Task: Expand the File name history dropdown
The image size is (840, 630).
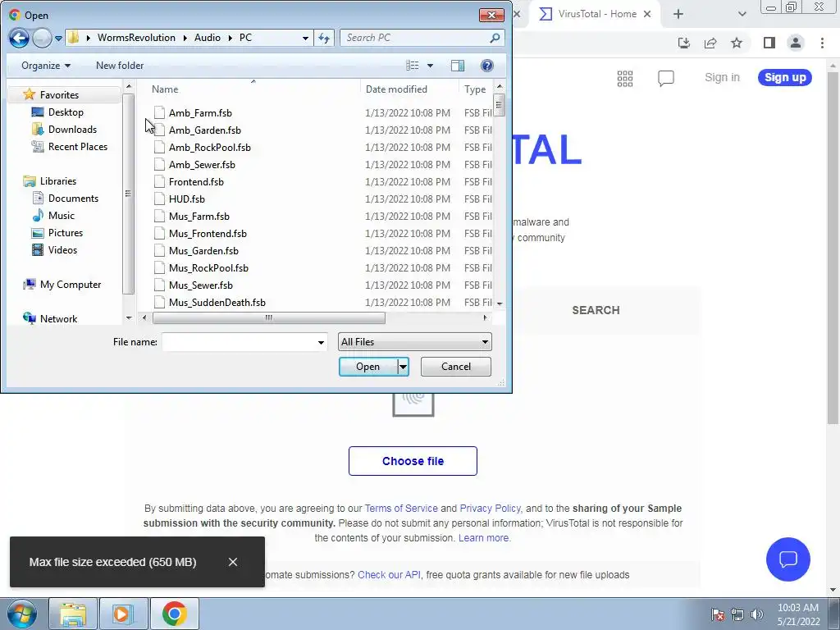Action: coord(321,342)
